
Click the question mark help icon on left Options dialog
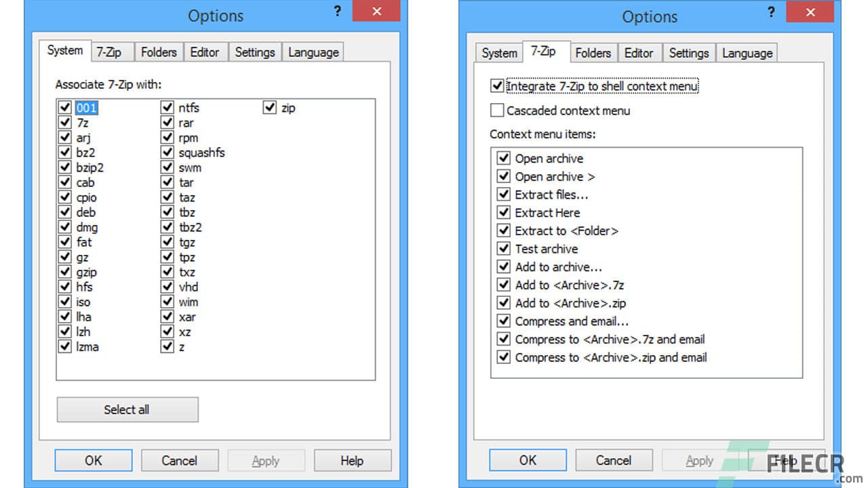coord(337,11)
